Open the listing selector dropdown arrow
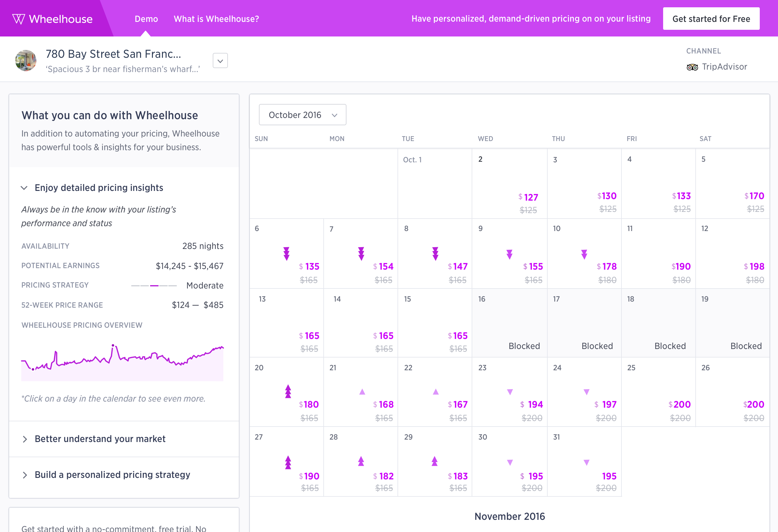This screenshot has width=778, height=532. coord(220,61)
